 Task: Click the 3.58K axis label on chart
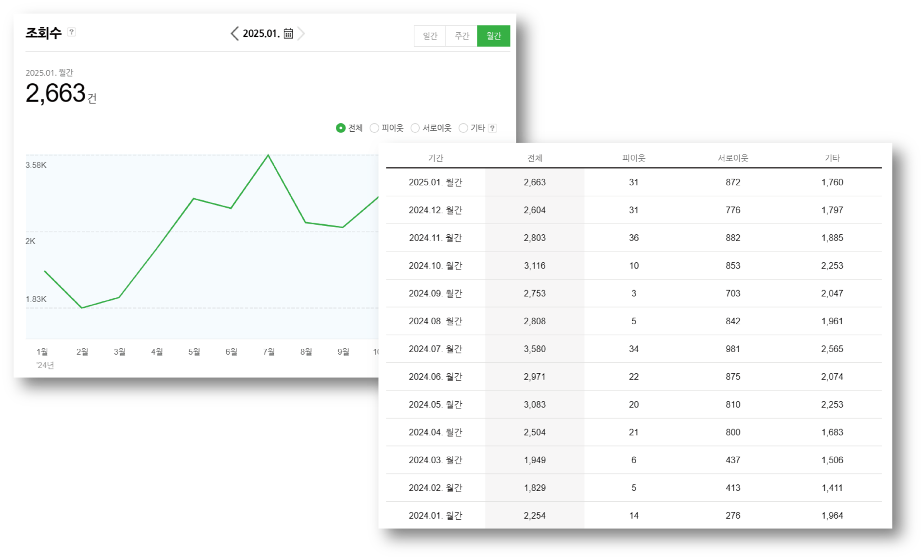[36, 165]
